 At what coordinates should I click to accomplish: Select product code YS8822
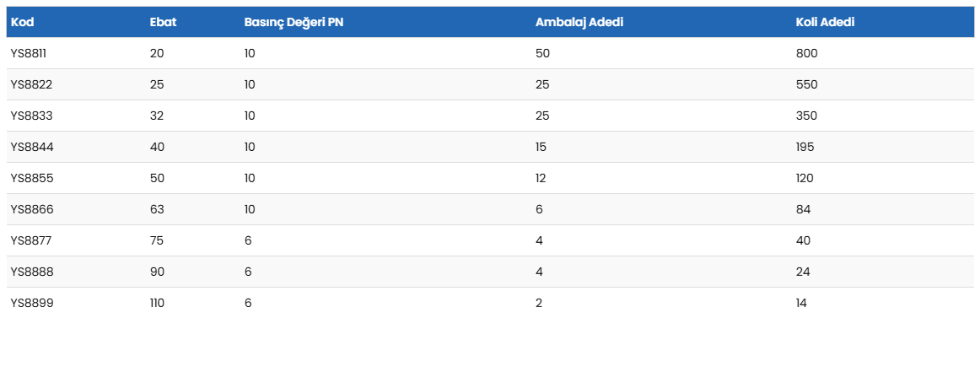[30, 84]
